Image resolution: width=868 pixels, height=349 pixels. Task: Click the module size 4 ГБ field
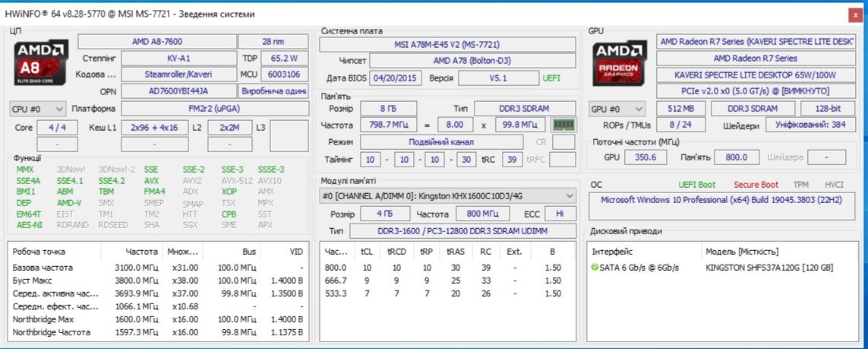pos(385,214)
